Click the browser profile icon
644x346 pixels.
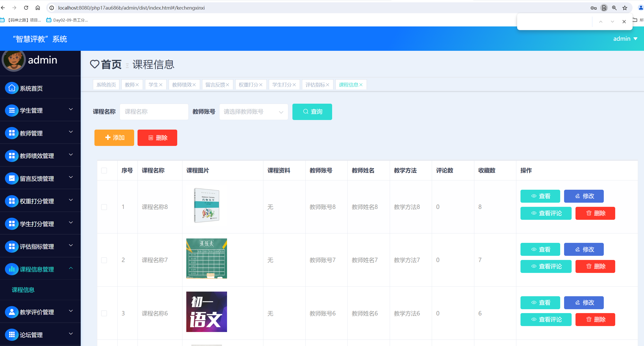point(641,8)
